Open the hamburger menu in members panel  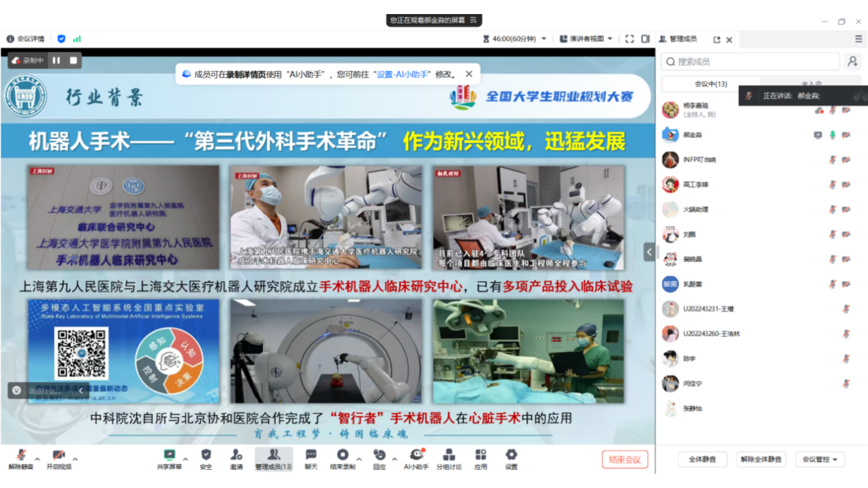coord(858,39)
